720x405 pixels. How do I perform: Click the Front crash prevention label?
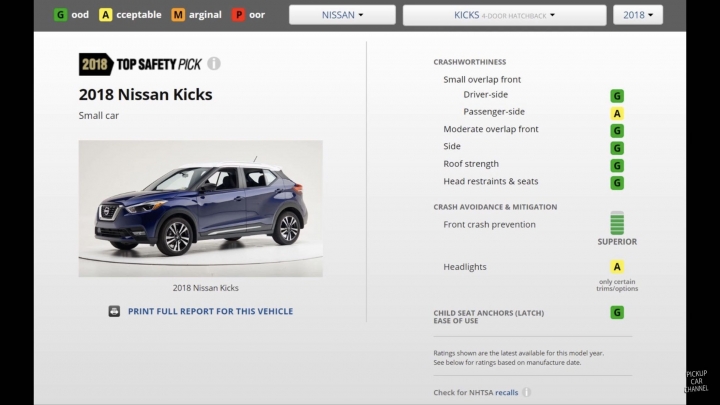(x=489, y=225)
